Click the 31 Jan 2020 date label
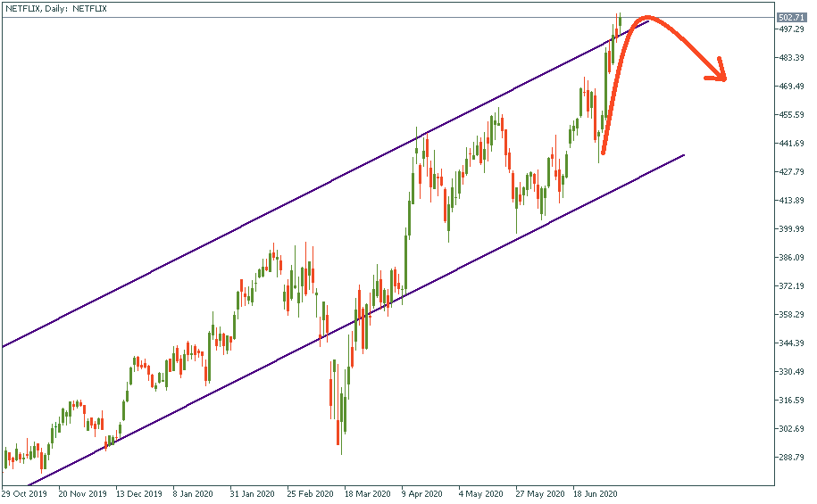817x504 pixels. (254, 492)
